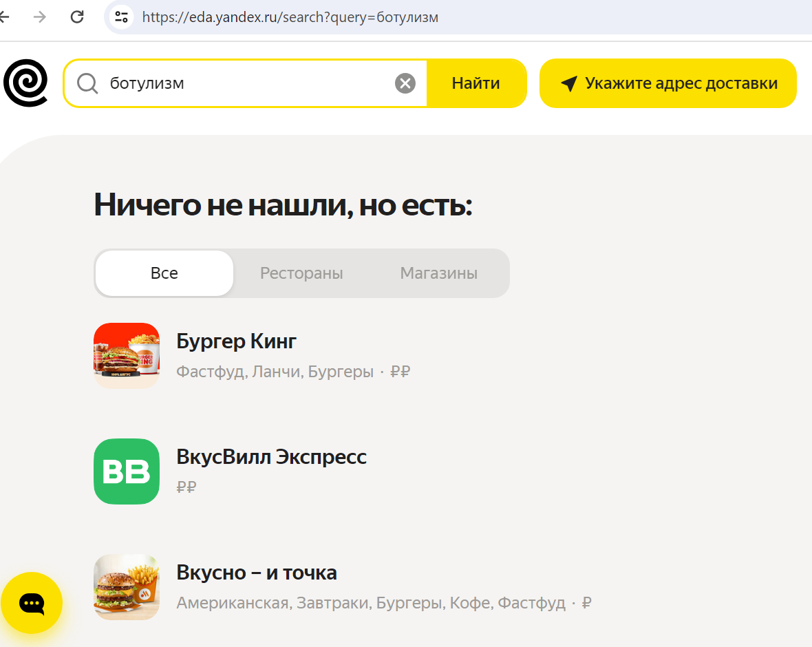Open ВкусВилл green BB logo
Image resolution: width=812 pixels, height=647 pixels.
[x=127, y=471]
